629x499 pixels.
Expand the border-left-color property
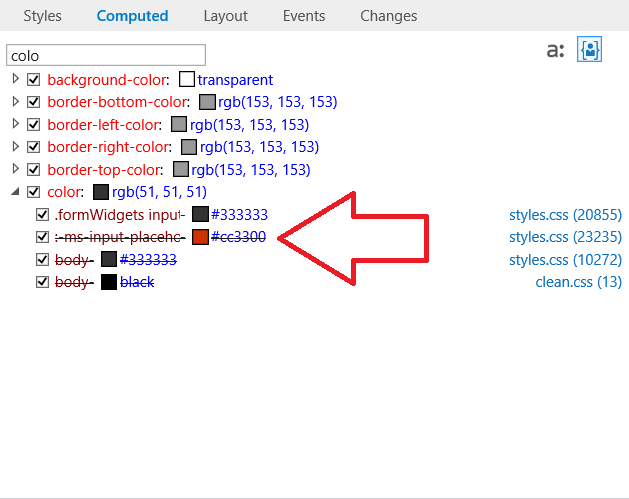[x=16, y=124]
